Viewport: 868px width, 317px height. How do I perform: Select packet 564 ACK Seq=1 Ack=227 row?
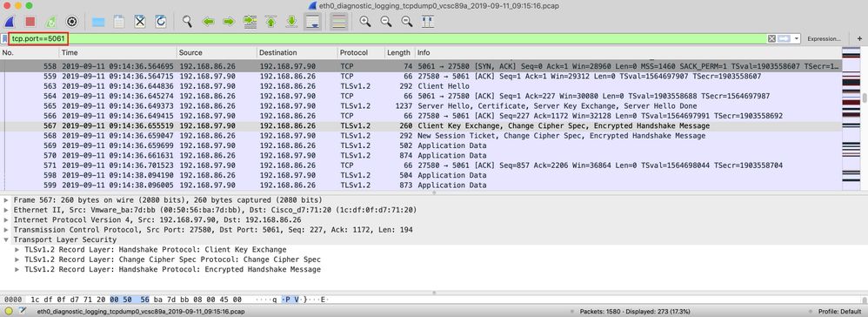[x=420, y=96]
